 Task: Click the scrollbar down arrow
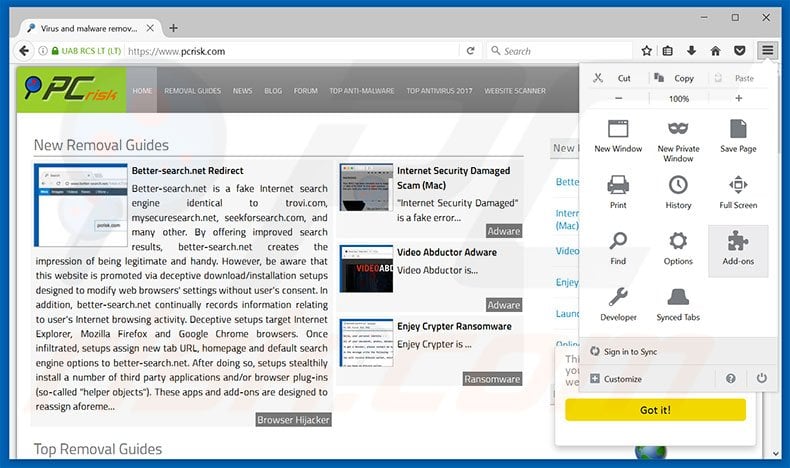776,453
